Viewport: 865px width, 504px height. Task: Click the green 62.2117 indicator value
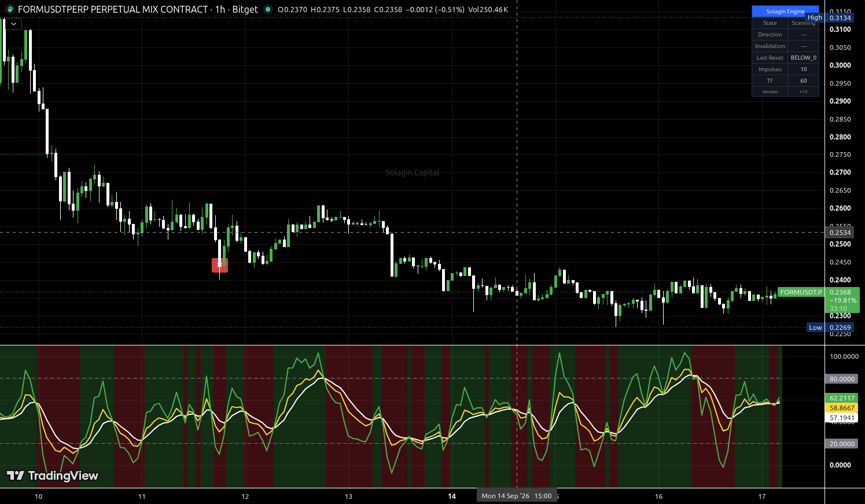pyautogui.click(x=842, y=398)
